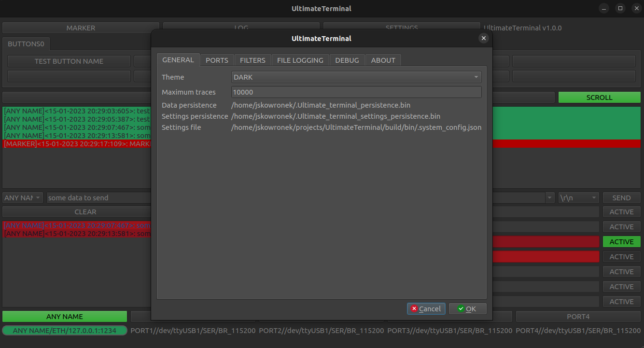Open the FILTERS tab
This screenshot has width=644, height=348.
[252, 60]
